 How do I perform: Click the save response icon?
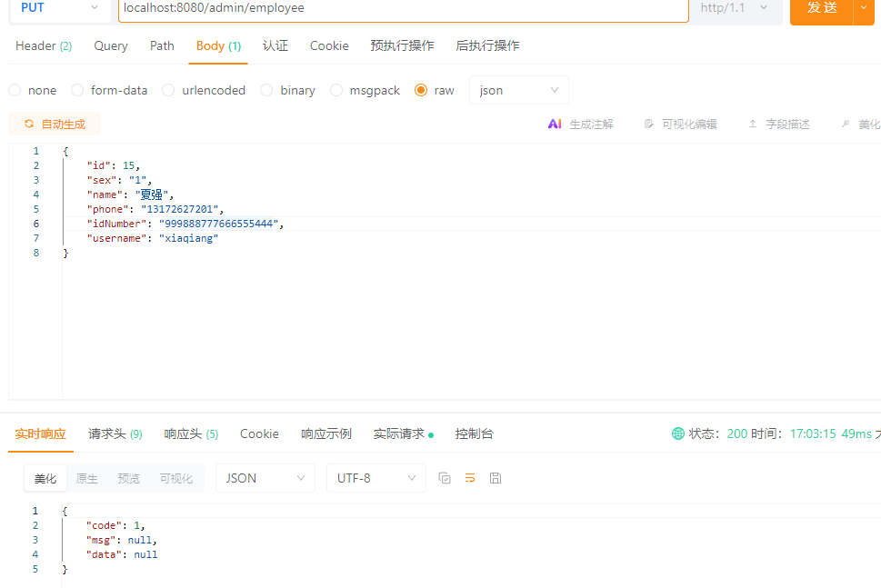(x=495, y=478)
